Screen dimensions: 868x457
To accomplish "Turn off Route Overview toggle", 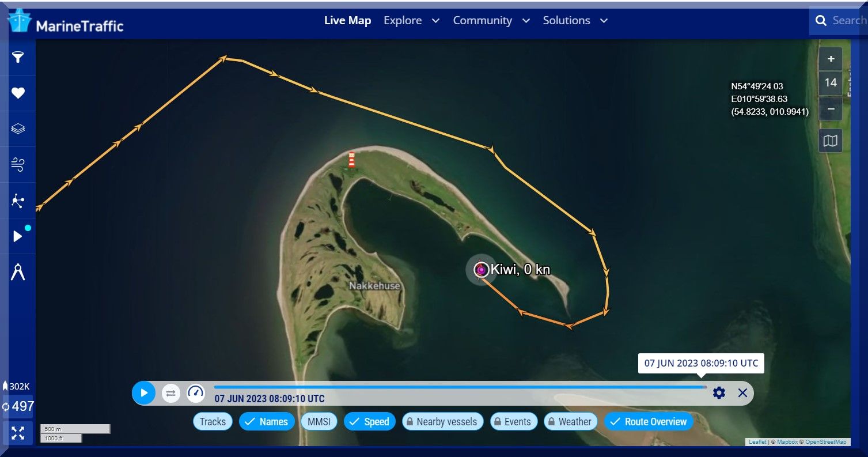I will click(649, 421).
